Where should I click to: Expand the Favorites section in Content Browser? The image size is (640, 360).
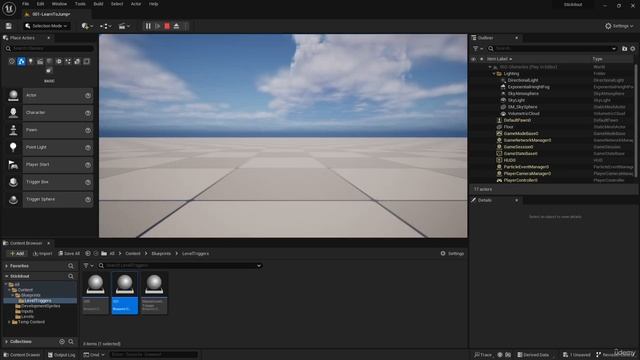7,266
